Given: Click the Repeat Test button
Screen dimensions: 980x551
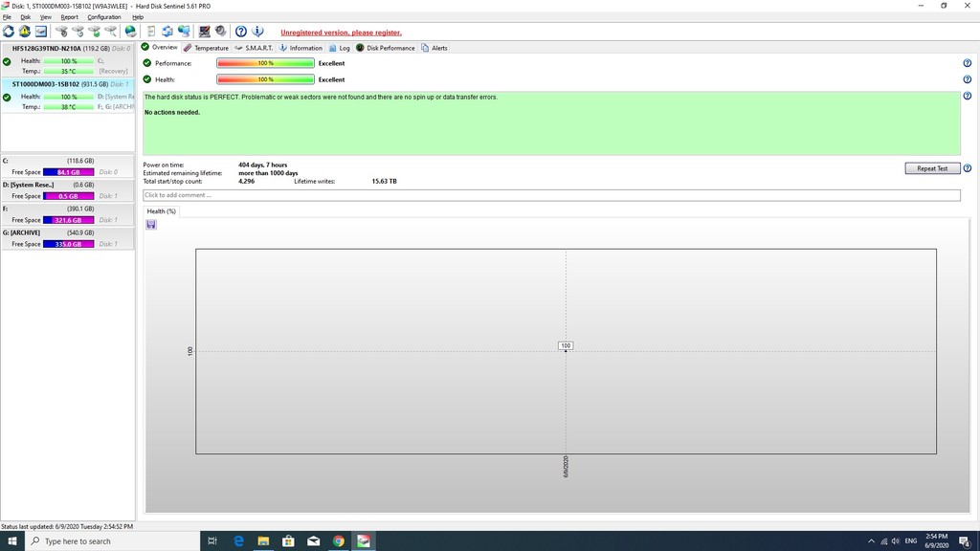Looking at the screenshot, I should point(932,168).
